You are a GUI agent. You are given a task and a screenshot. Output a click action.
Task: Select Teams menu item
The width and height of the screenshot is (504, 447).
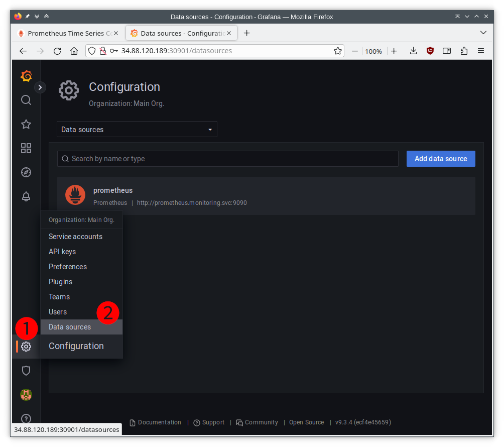point(59,297)
